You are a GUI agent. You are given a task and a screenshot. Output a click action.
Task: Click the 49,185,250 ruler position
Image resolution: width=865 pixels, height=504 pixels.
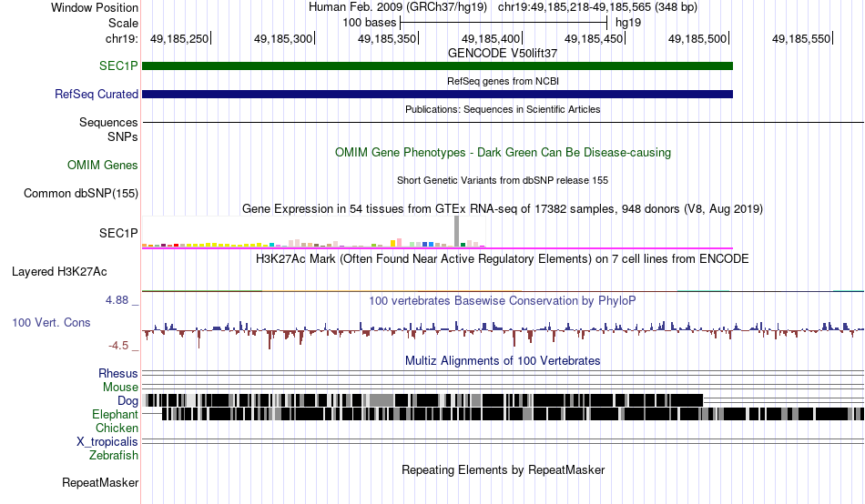(x=180, y=38)
